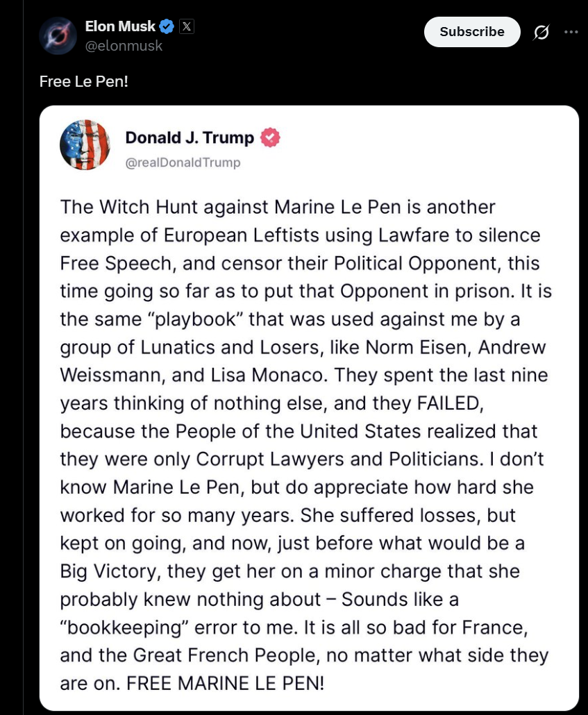Open the three-dot more options menu
588x715 pixels.
tap(571, 32)
